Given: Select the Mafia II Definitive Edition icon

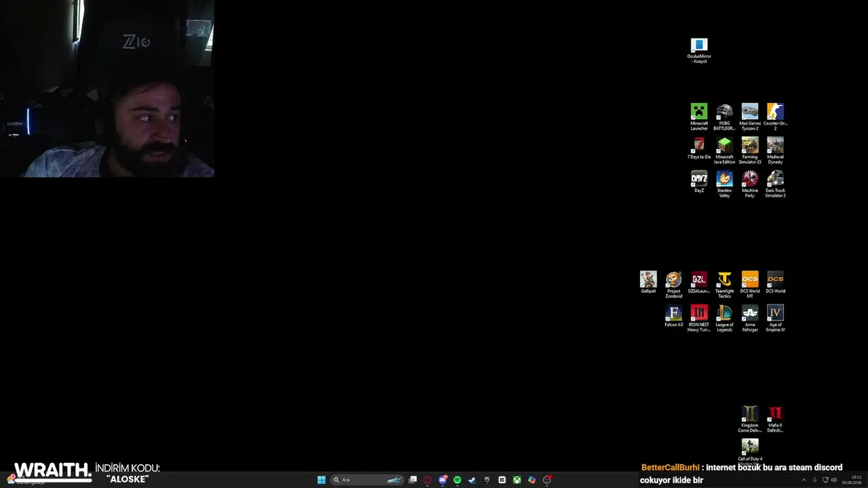Looking at the screenshot, I should point(775,419).
